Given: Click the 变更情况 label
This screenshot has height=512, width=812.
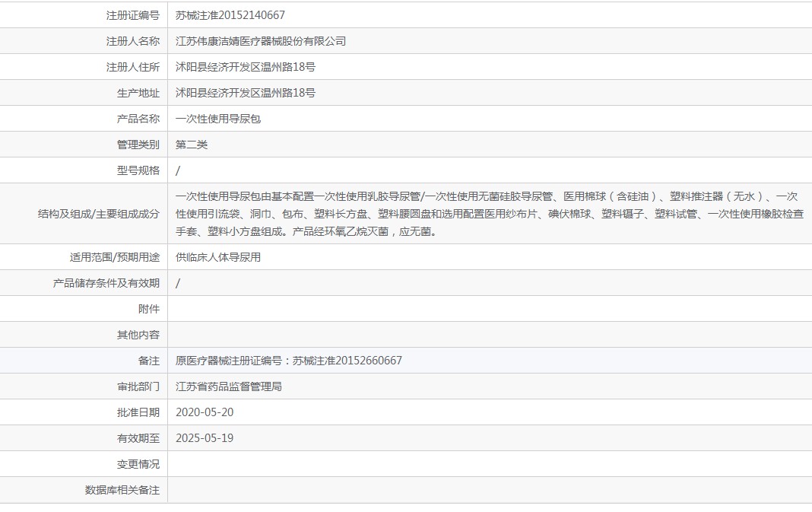Looking at the screenshot, I should [138, 464].
